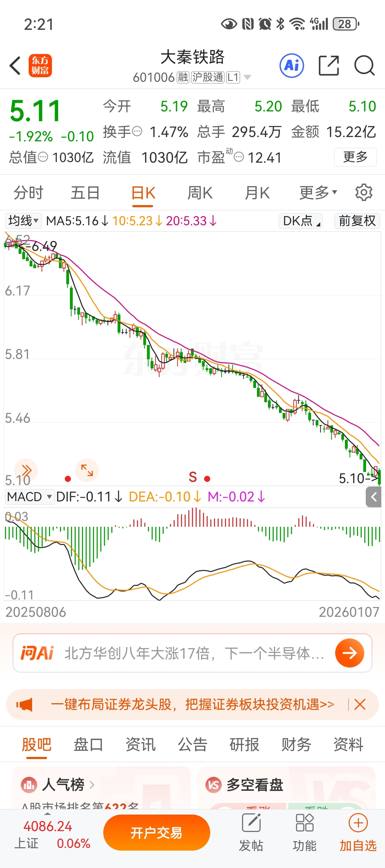Image resolution: width=385 pixels, height=868 pixels.
Task: Expand 人气榜 chevron arrow
Action: point(92,785)
